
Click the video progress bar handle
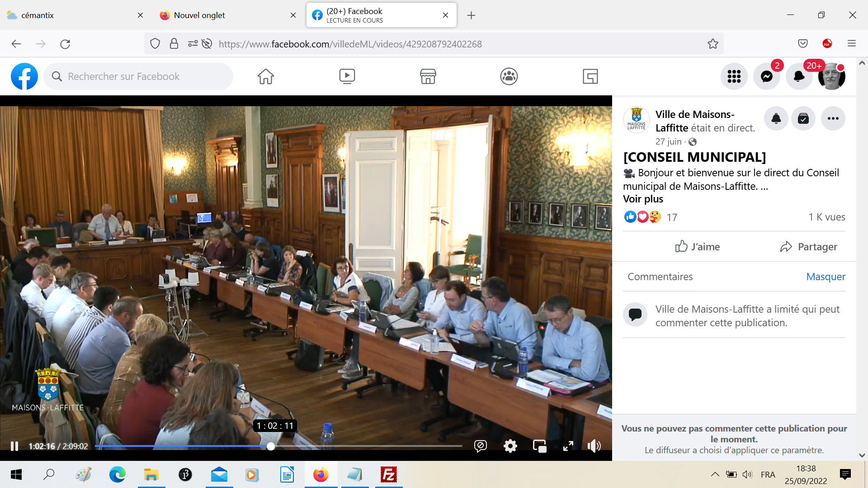tap(270, 446)
